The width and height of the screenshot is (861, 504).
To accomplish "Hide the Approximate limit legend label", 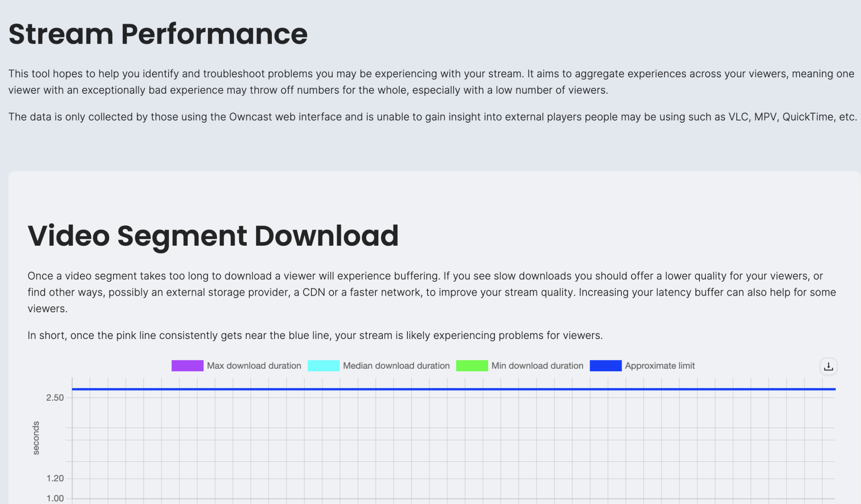I will 660,366.
